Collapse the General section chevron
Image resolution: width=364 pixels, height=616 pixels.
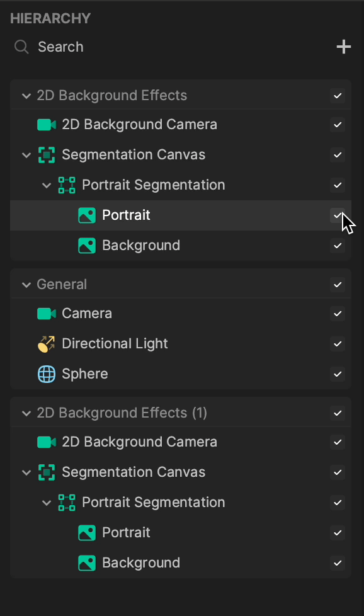point(26,284)
